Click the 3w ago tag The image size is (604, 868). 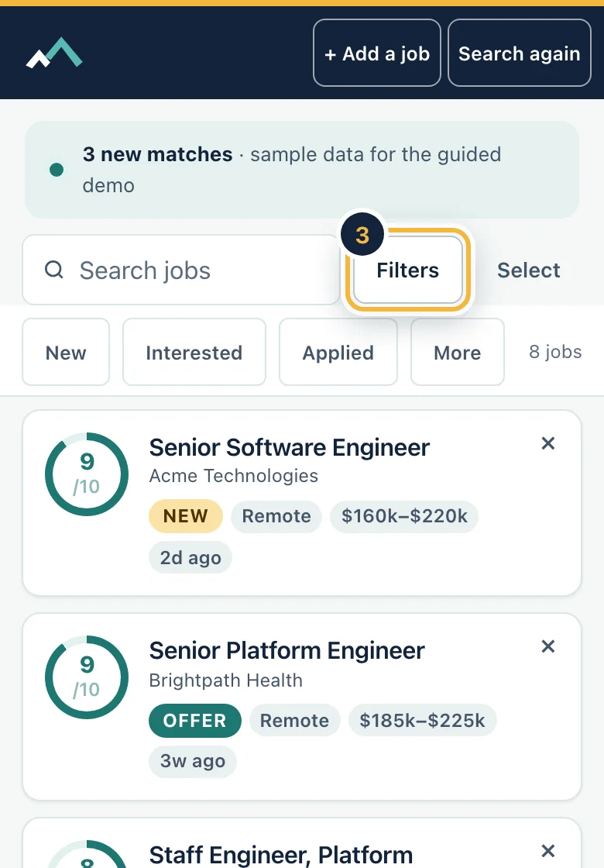tap(193, 761)
